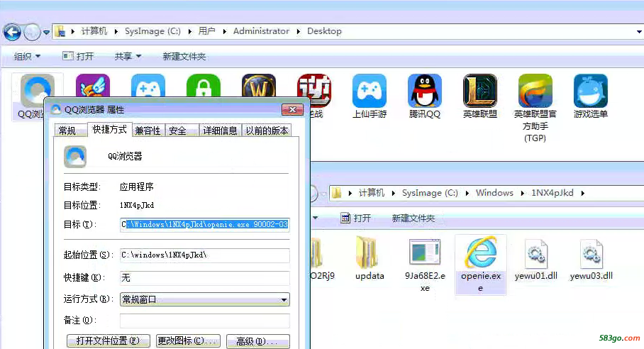The height and width of the screenshot is (349, 644).
Task: Click 计算机 in the lower address path
Action: tap(371, 193)
